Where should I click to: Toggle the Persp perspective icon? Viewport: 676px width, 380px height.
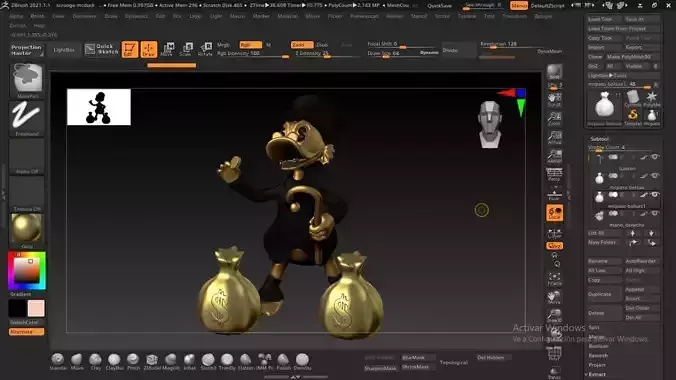(x=554, y=175)
